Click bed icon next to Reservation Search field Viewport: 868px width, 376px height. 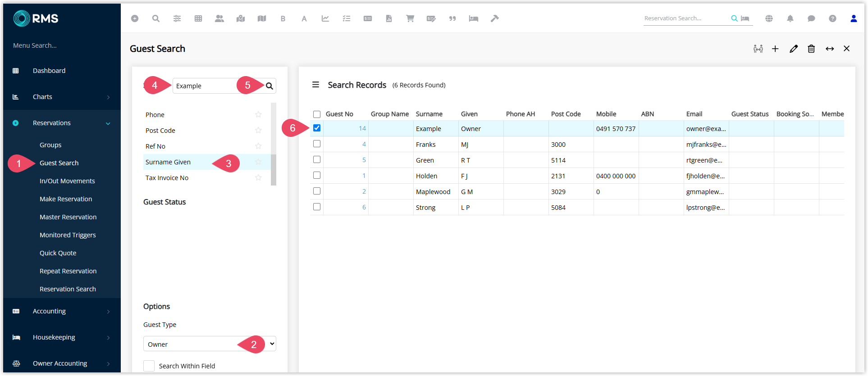[745, 18]
